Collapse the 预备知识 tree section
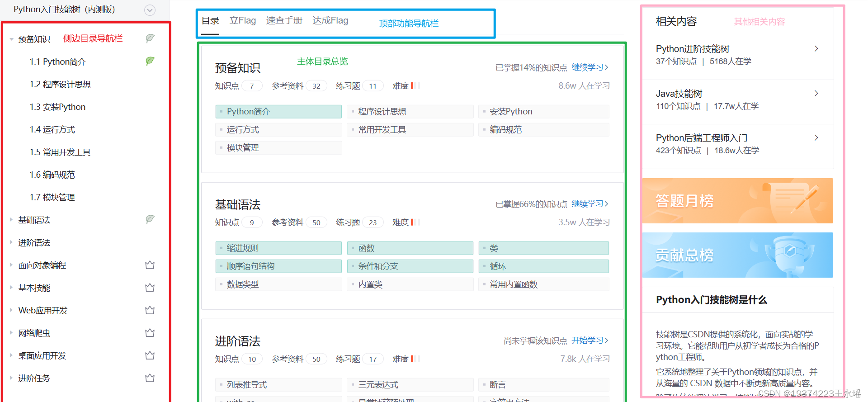868x402 pixels. point(11,39)
